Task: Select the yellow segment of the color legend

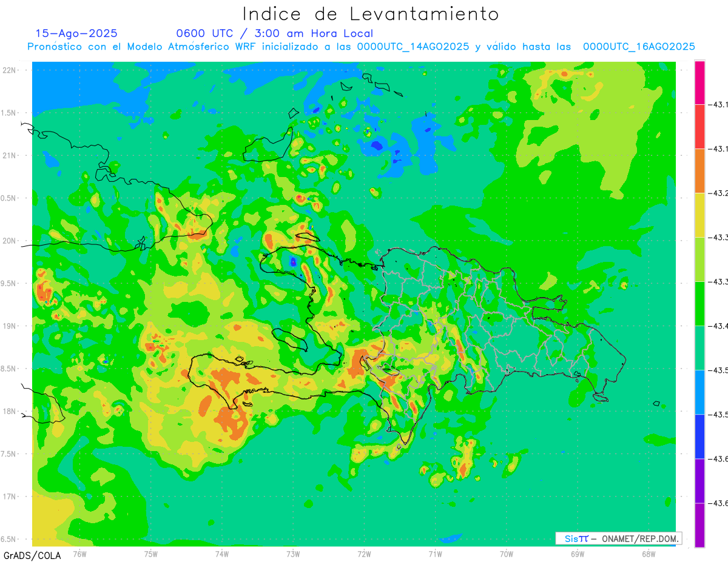Action: click(x=699, y=215)
